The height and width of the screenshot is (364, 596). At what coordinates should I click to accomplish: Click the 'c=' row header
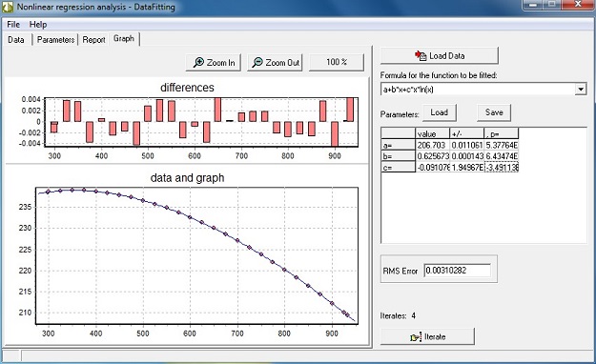398,167
